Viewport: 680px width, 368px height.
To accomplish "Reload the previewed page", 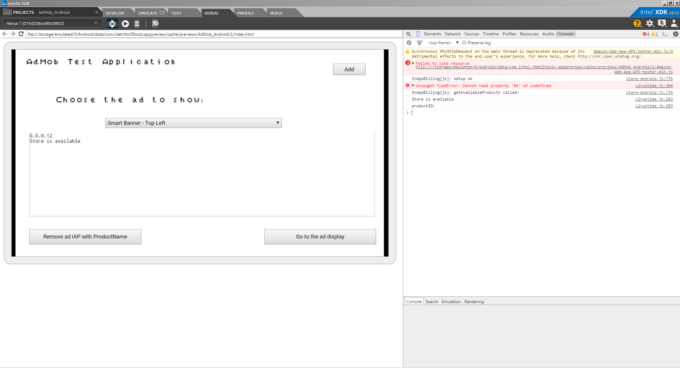I will pyautogui.click(x=21, y=34).
